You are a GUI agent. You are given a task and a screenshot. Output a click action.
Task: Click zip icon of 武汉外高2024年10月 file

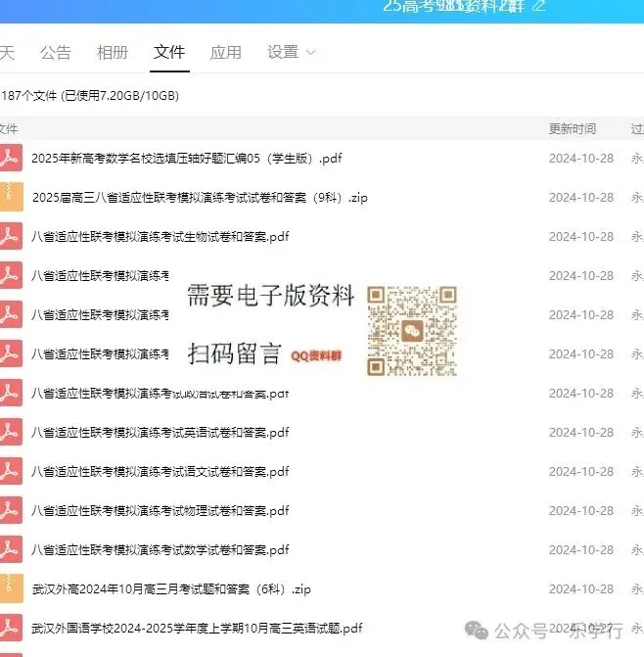click(11, 588)
